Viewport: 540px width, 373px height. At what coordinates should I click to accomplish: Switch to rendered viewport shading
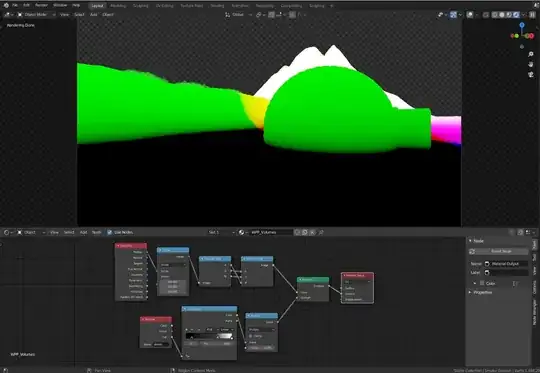(x=516, y=14)
